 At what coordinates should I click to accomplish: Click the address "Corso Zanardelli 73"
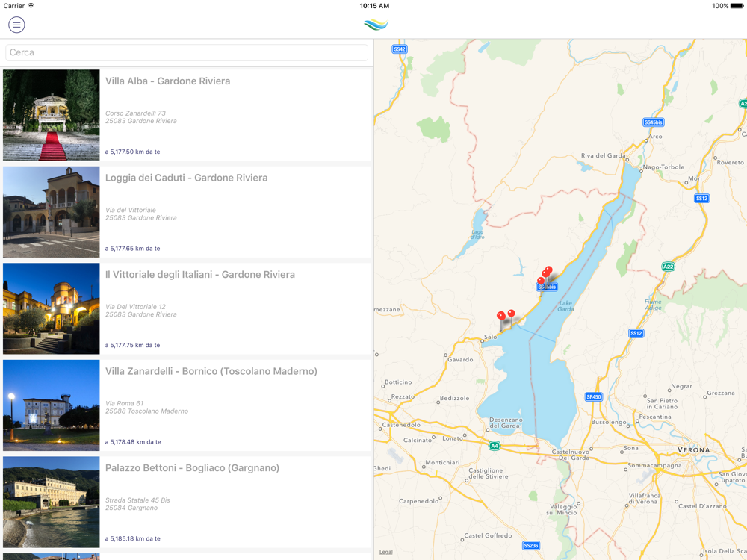click(135, 113)
